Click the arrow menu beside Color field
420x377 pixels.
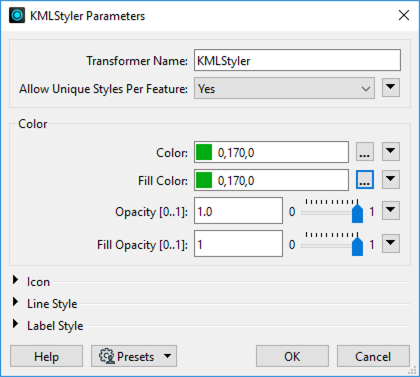tap(391, 152)
